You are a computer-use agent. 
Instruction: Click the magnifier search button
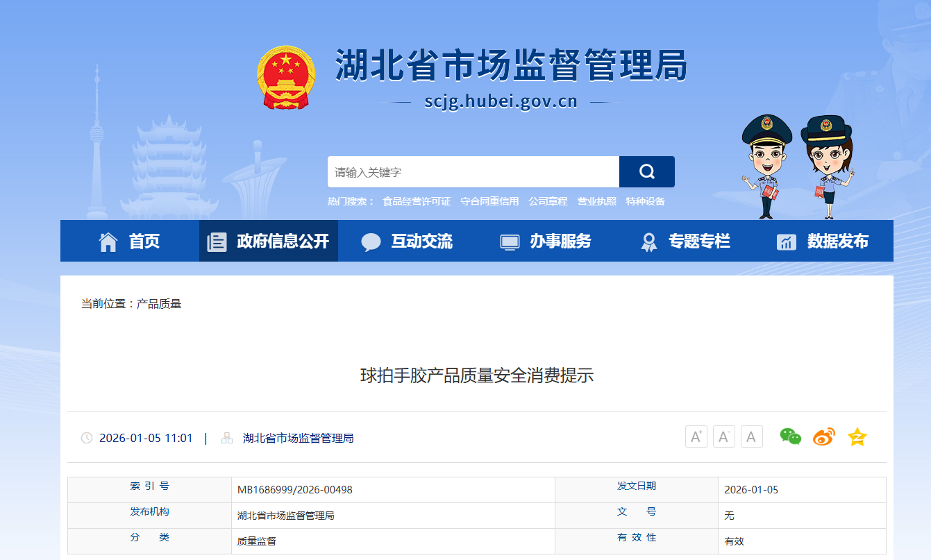coord(646,171)
